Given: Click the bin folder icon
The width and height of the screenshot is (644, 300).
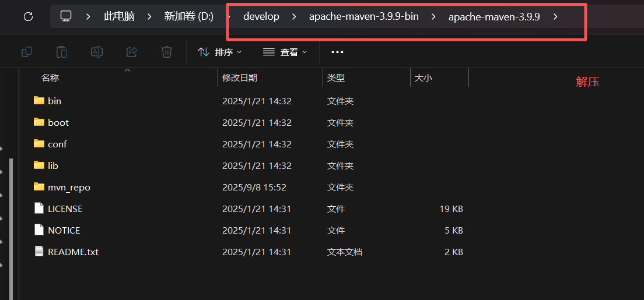Looking at the screenshot, I should pyautogui.click(x=39, y=101).
